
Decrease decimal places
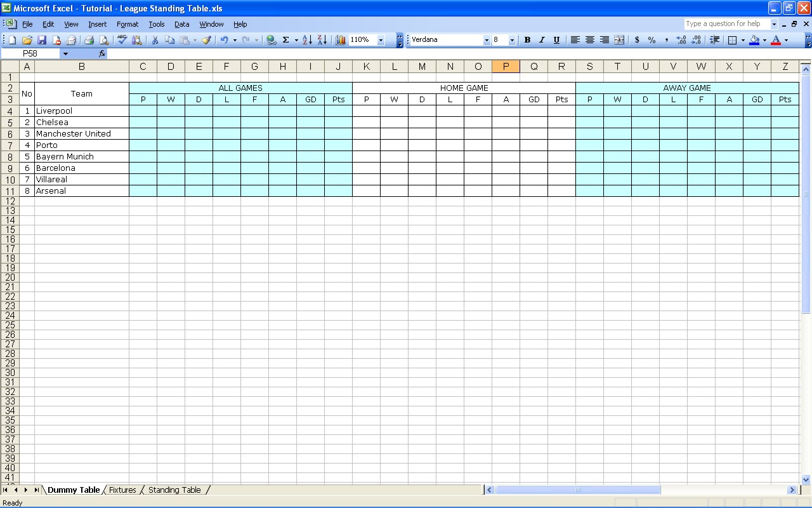696,40
